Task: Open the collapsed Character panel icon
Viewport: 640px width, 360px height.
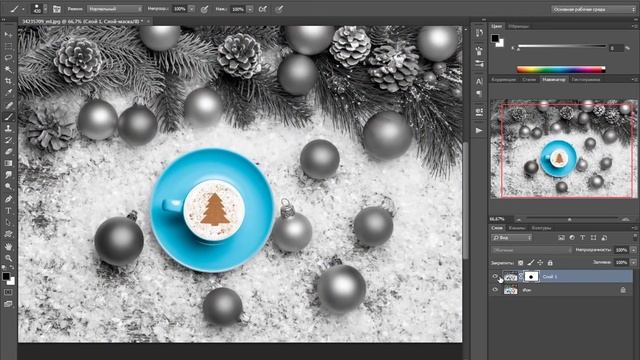Action: [479, 81]
